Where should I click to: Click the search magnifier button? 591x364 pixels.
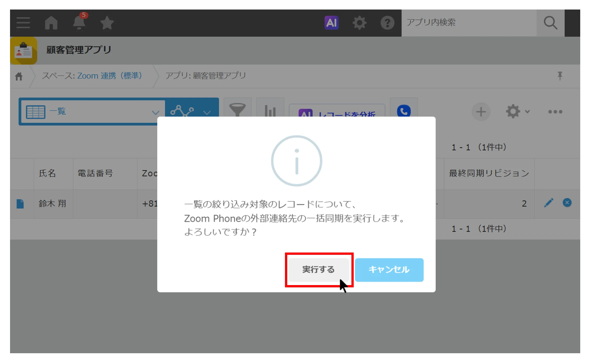click(551, 23)
